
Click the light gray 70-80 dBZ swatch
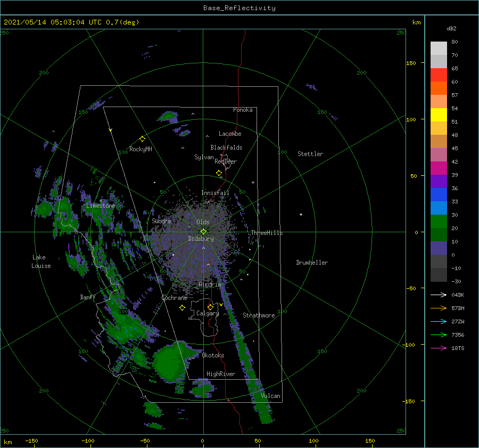(439, 48)
